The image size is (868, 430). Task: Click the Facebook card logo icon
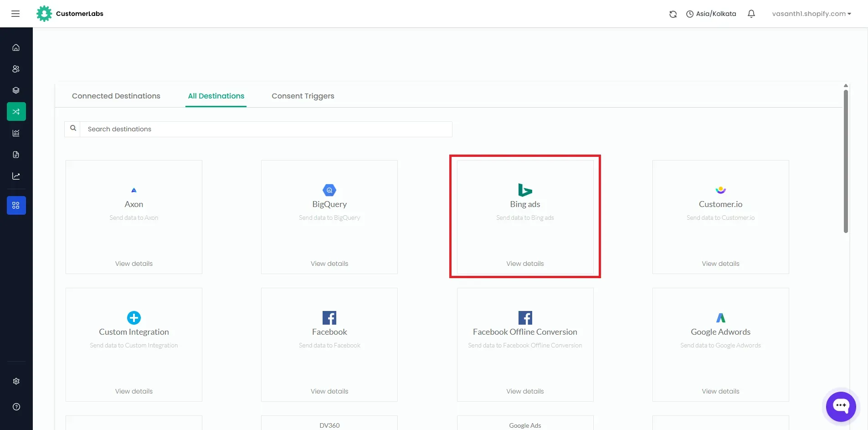329,318
